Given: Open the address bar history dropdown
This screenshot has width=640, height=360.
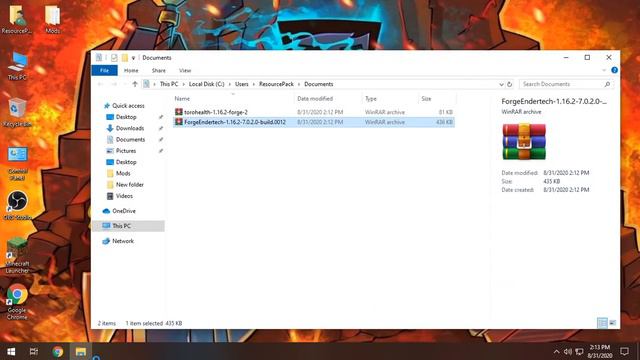Looking at the screenshot, I should tap(501, 84).
